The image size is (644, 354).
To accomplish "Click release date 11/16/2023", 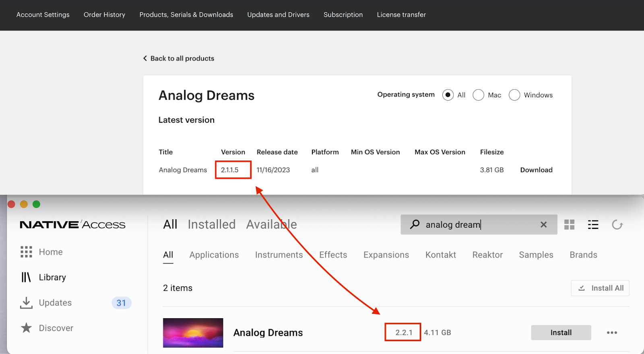I will pos(273,170).
